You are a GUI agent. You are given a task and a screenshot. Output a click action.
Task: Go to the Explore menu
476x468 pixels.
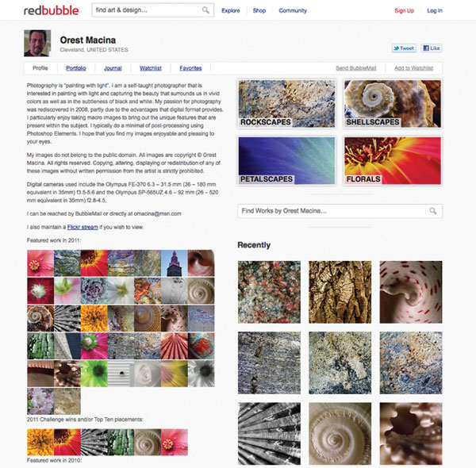[230, 10]
